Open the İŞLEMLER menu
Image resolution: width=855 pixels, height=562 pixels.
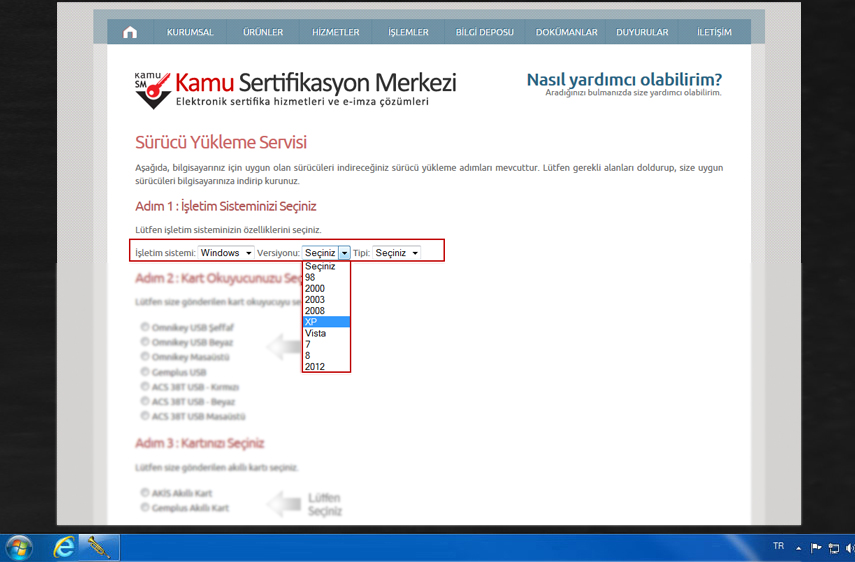408,32
